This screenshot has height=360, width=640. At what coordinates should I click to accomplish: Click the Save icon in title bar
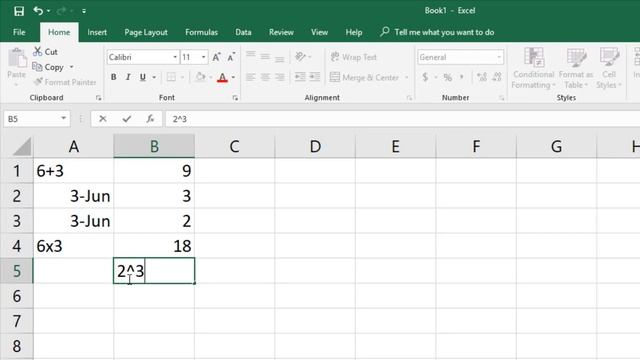[19, 11]
